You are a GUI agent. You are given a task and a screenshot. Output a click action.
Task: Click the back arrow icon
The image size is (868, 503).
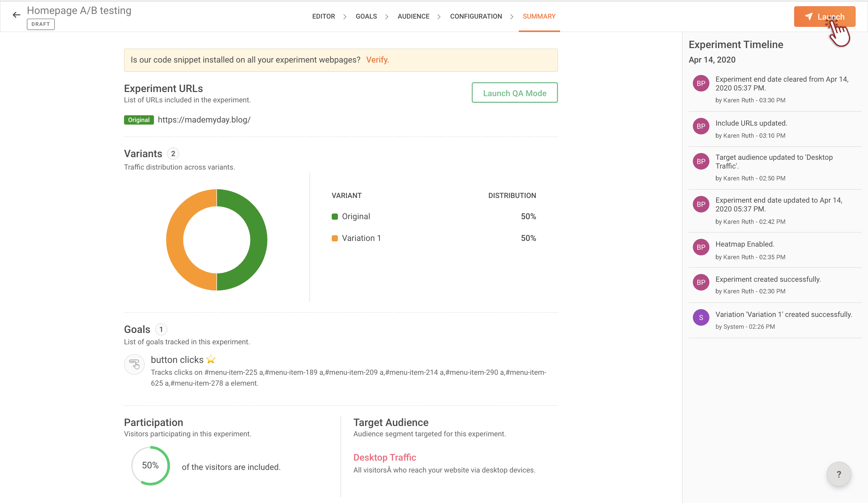tap(16, 15)
